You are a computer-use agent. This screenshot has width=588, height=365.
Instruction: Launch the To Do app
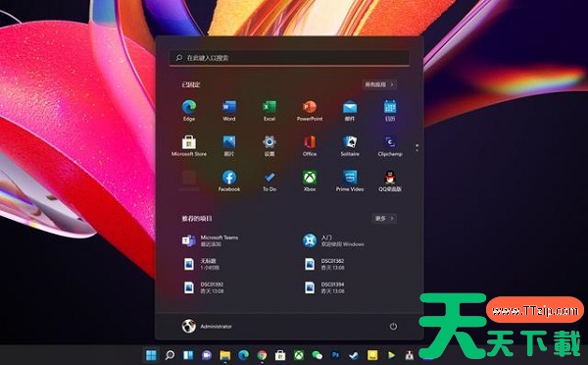point(269,181)
